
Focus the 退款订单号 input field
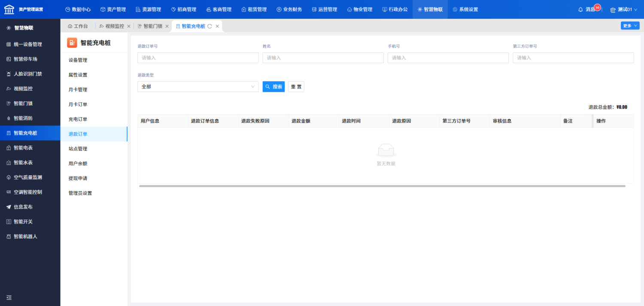click(x=198, y=58)
